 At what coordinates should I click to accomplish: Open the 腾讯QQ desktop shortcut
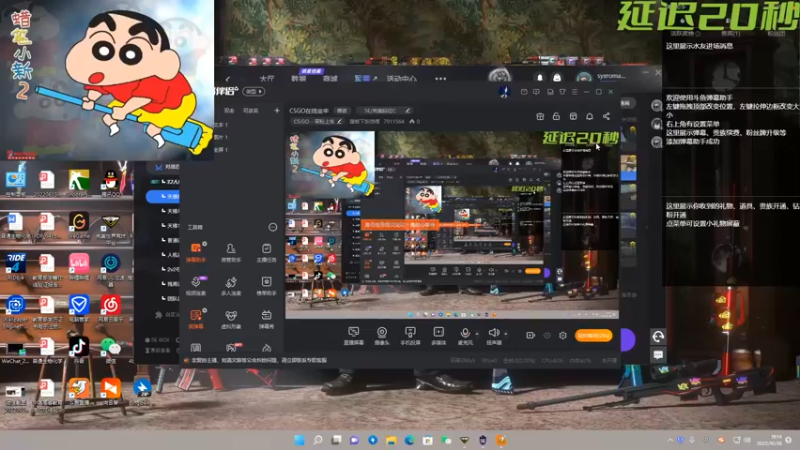110,183
